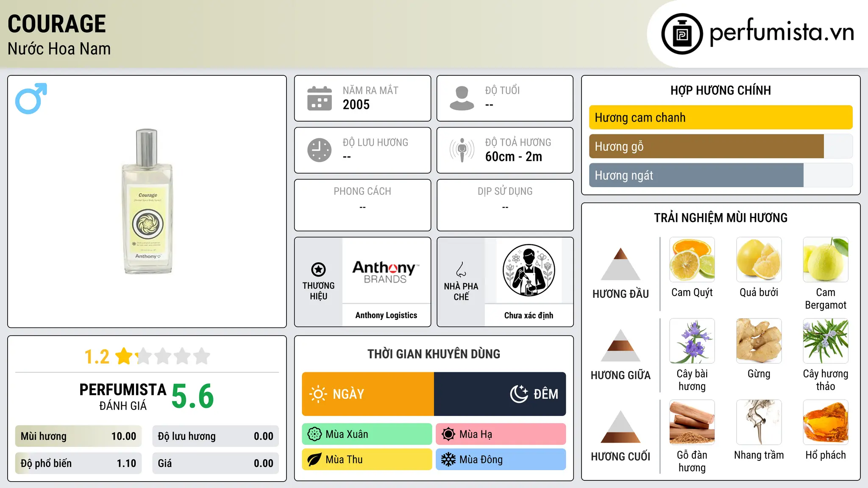The image size is (868, 488).
Task: Click the Hợp hương chính heading
Action: (x=721, y=90)
